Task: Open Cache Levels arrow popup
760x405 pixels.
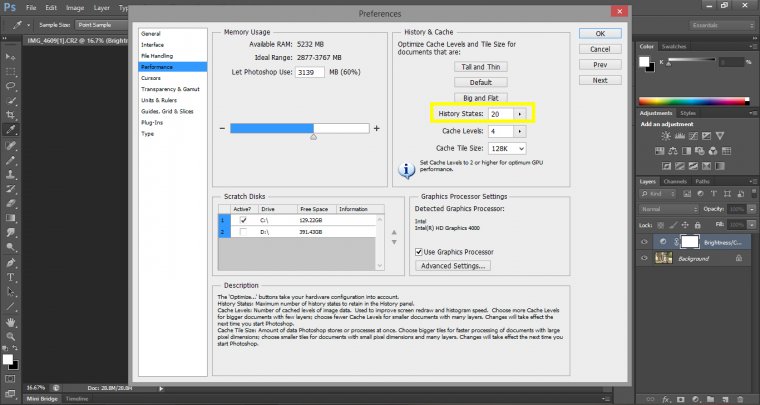Action: coord(520,131)
